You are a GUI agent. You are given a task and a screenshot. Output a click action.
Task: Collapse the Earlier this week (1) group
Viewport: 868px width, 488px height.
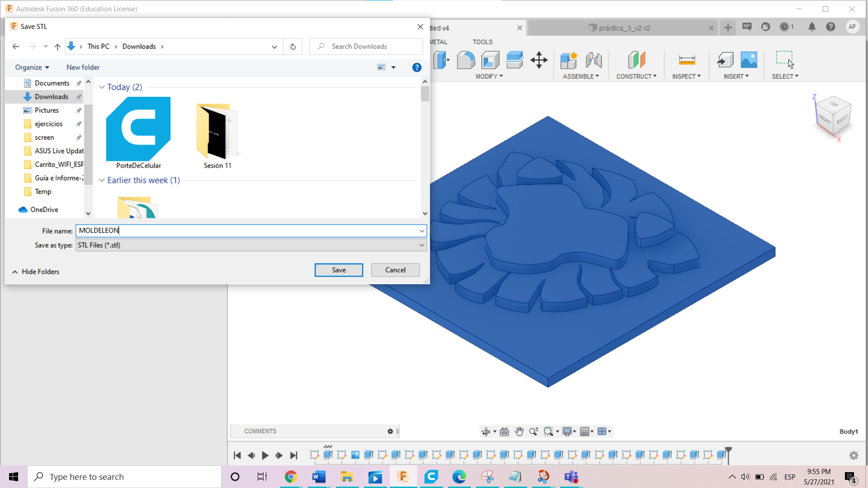click(102, 180)
